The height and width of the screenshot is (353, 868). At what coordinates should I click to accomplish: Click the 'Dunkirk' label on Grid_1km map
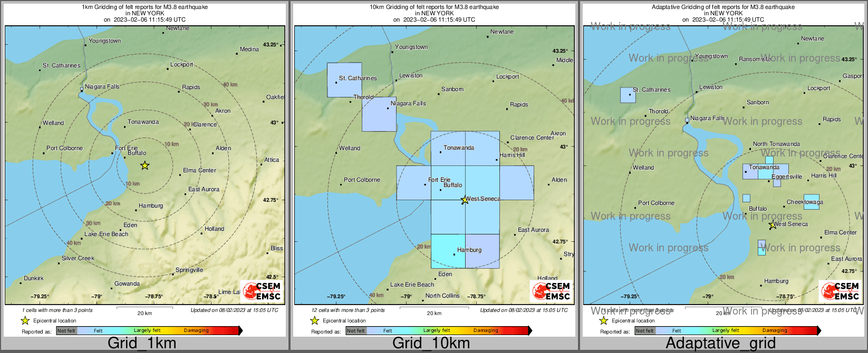click(34, 278)
